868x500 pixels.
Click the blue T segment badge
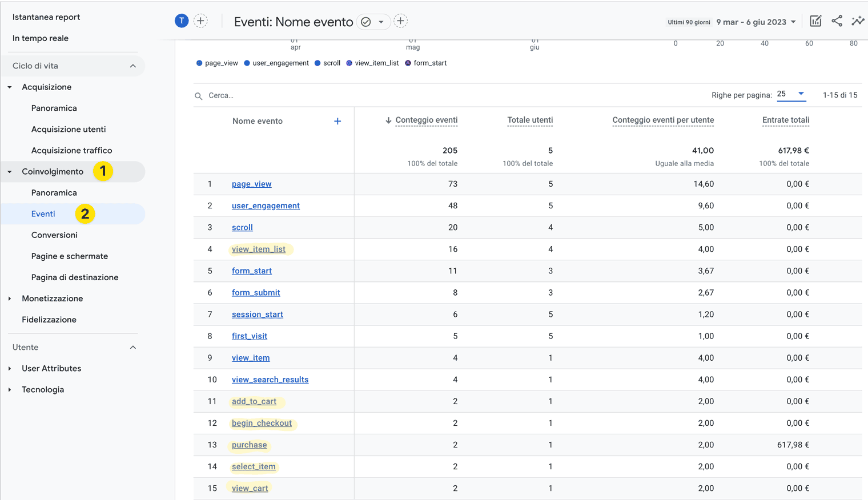point(182,21)
